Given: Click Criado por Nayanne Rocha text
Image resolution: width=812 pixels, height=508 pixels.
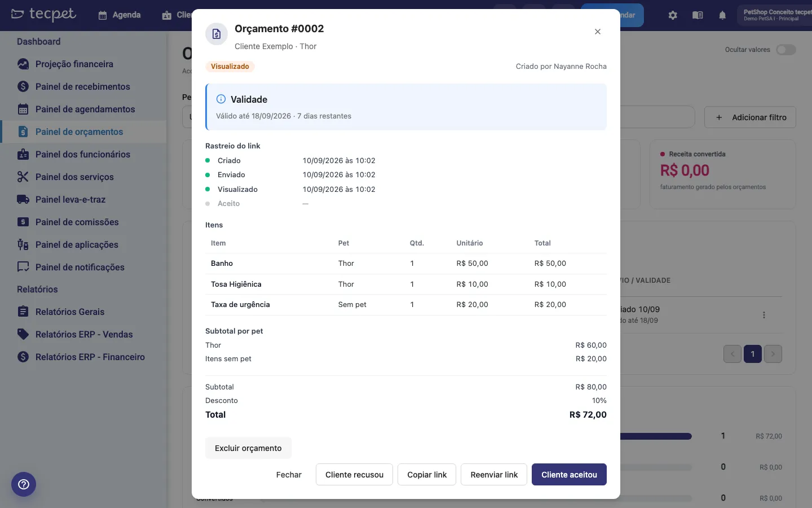Looking at the screenshot, I should pos(561,67).
